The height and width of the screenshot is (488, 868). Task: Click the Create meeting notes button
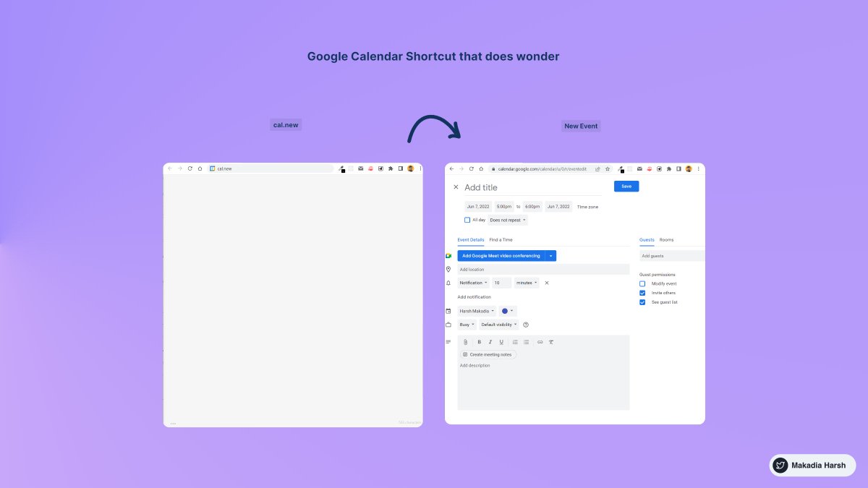(x=488, y=354)
